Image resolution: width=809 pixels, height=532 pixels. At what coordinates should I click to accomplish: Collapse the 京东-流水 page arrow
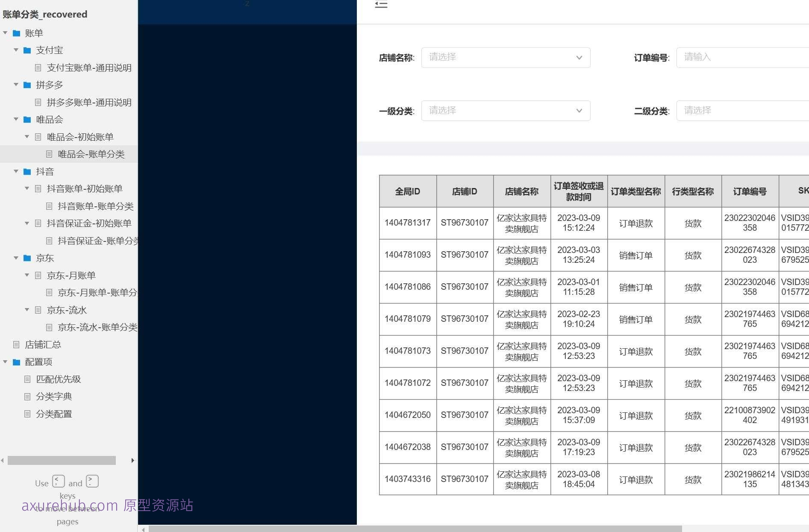[x=27, y=310]
